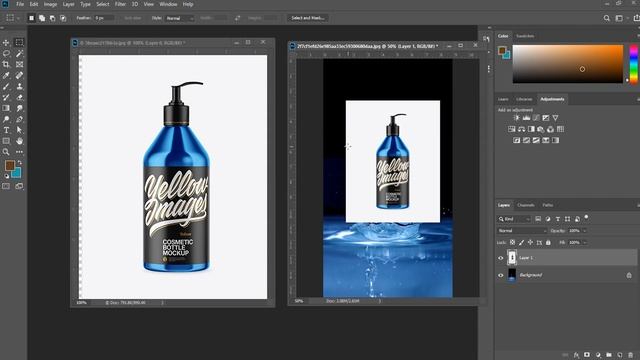
Task: Switch to the Swatches tab
Action: (525, 36)
